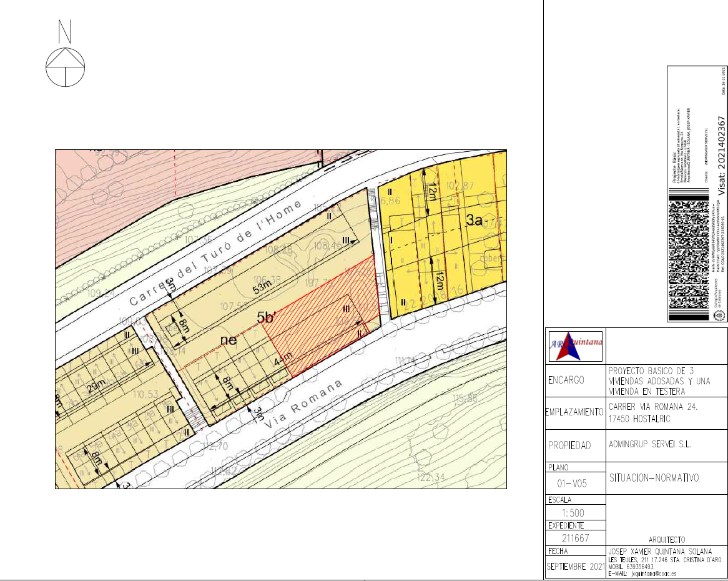This screenshot has height=581, width=728.
Task: Click the north arrow compass symbol
Action: coord(65,66)
